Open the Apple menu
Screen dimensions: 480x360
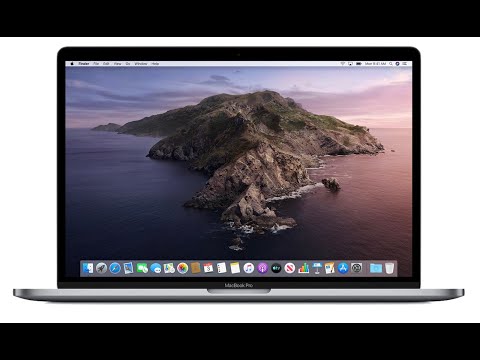pyautogui.click(x=72, y=63)
